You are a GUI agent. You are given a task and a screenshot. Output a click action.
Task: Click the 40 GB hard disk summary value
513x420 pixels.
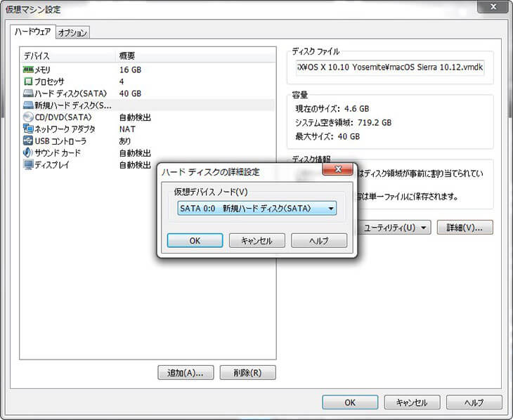click(x=130, y=93)
